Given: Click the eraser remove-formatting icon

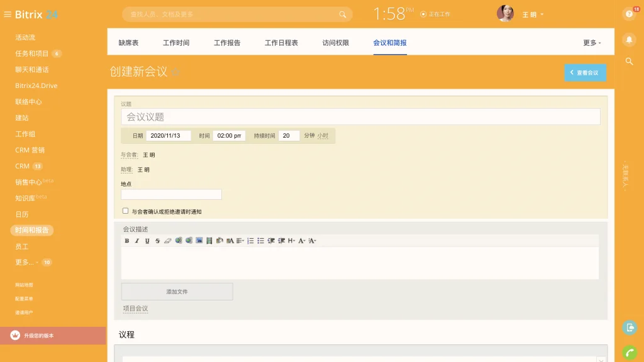Looking at the screenshot, I should click(x=167, y=241).
